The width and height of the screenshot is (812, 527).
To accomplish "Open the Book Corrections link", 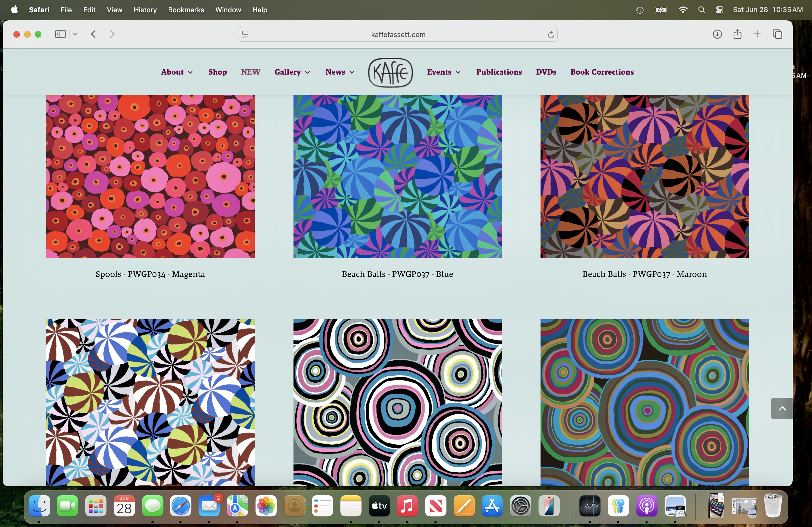I will coord(602,72).
